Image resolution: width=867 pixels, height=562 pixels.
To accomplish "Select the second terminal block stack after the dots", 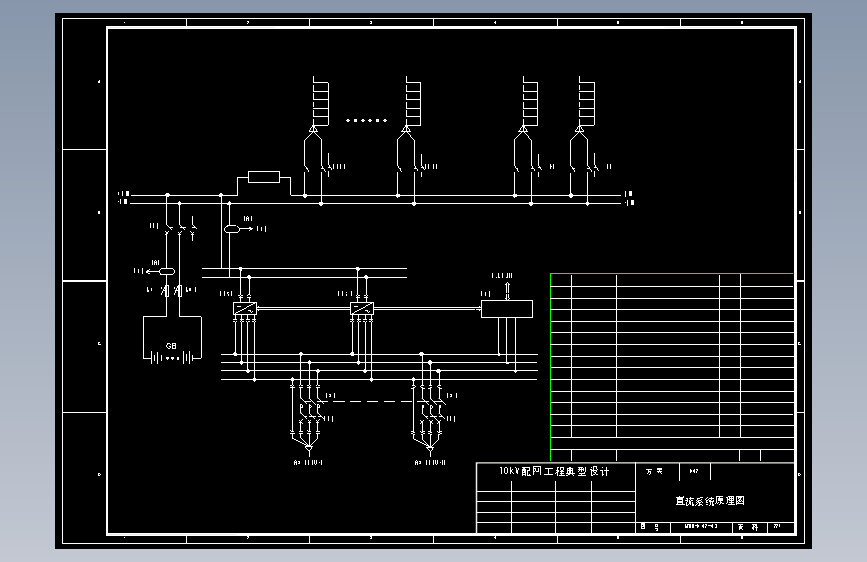I will point(413,102).
